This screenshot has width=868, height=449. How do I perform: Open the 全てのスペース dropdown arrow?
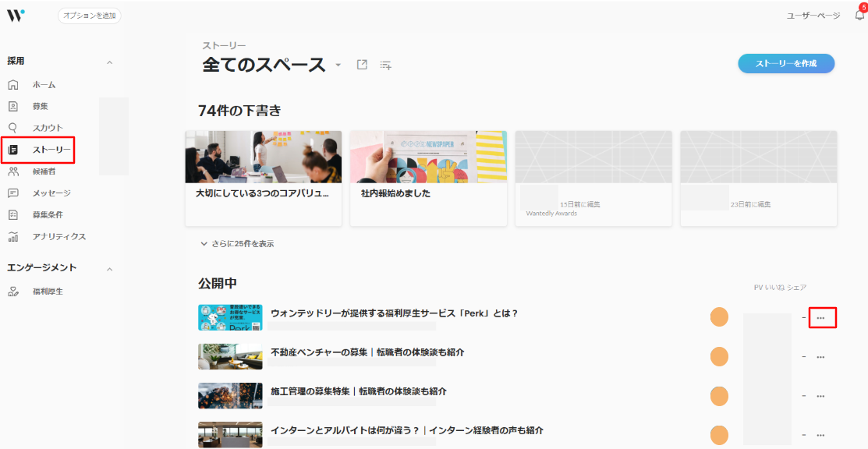pyautogui.click(x=338, y=65)
